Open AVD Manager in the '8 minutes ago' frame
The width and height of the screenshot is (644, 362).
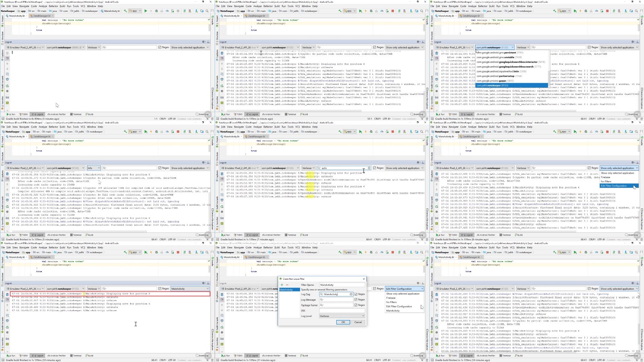coord(620,132)
